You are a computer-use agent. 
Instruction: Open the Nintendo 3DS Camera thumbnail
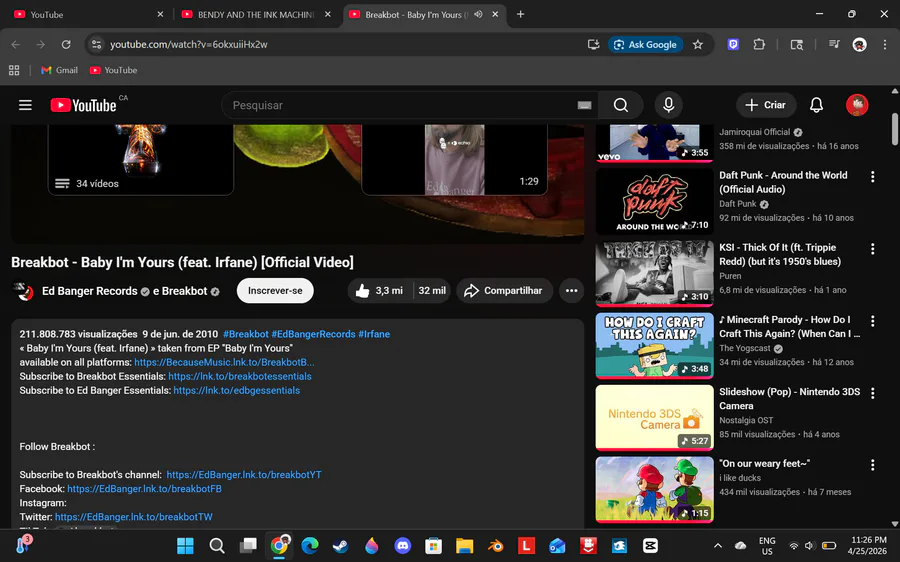pyautogui.click(x=654, y=417)
